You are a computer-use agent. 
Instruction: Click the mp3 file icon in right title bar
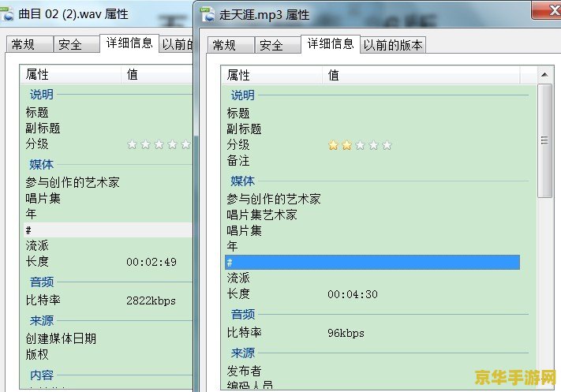click(208, 14)
